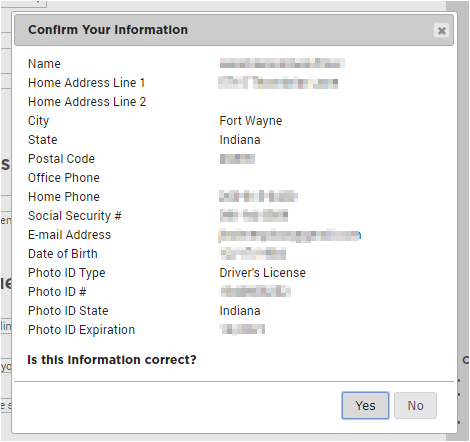Click the Indiana value beside State
The height and width of the screenshot is (442, 470).
(240, 140)
